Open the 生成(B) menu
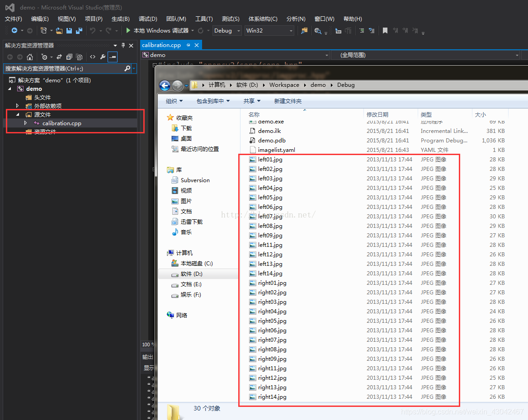Viewport: 528px width, 420px height. tap(121, 19)
